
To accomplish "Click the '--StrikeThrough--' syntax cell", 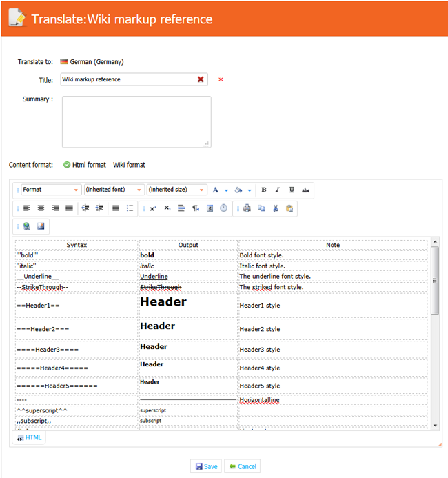I will (77, 287).
